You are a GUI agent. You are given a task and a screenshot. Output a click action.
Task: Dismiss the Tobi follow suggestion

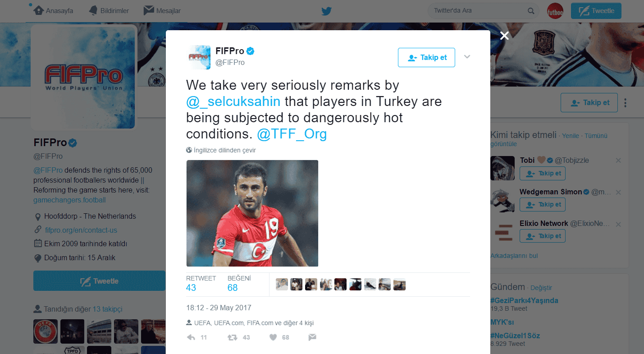click(x=618, y=161)
